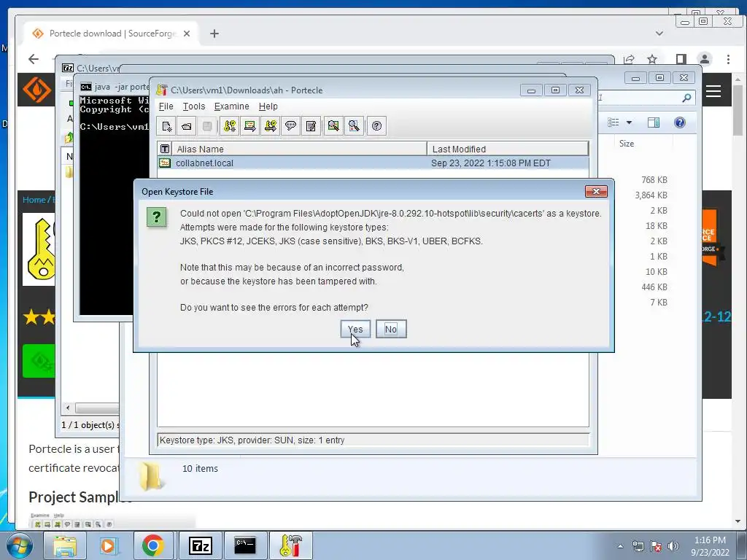Click Chrome's share page icon
This screenshot has height=560, width=747.
click(629, 59)
